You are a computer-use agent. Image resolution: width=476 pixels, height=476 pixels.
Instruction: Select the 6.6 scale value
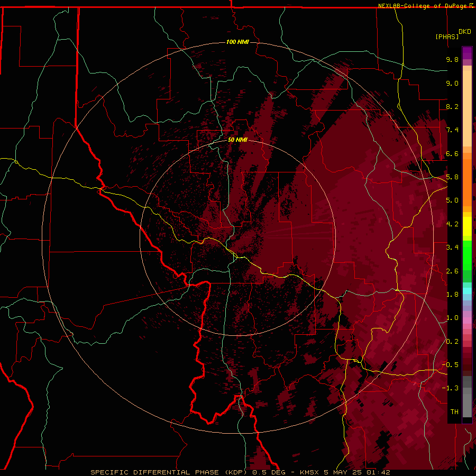[x=452, y=153]
